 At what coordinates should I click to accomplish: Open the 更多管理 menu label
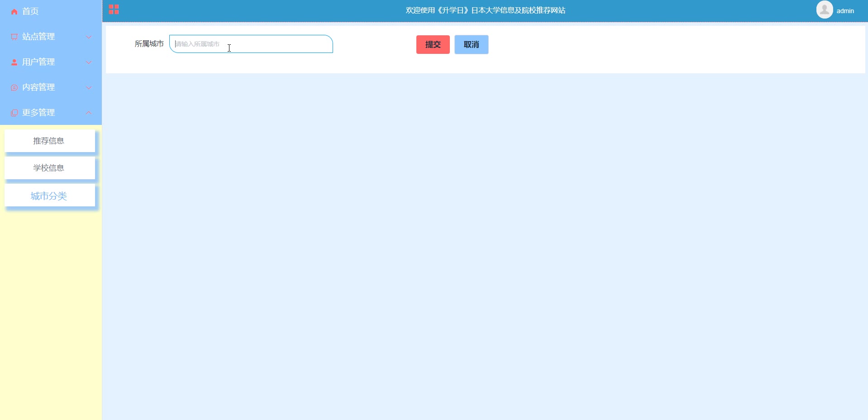(x=38, y=113)
